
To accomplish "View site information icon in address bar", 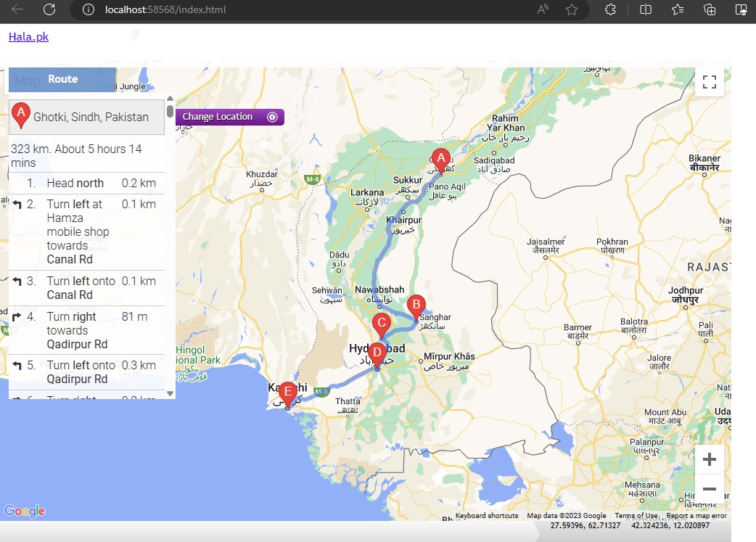I will click(89, 9).
